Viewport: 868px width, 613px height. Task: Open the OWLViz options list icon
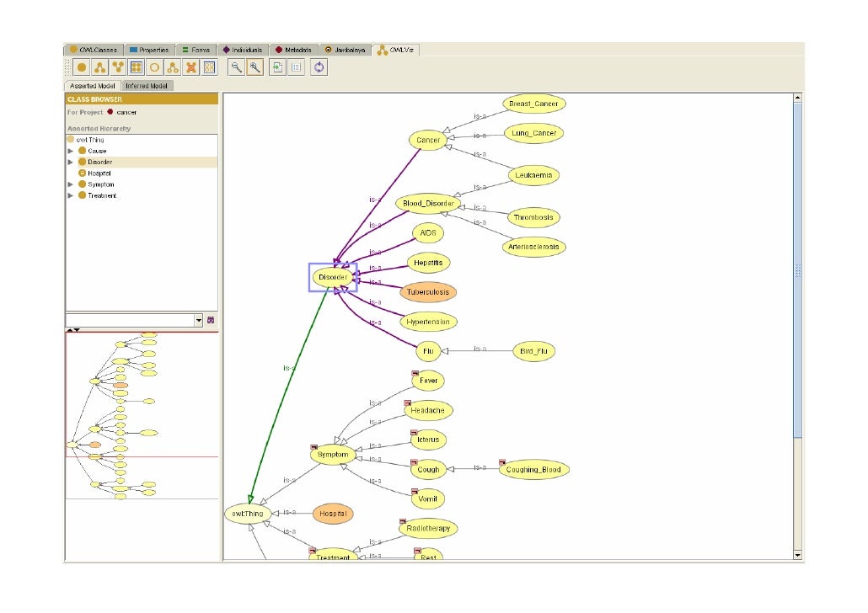click(296, 67)
